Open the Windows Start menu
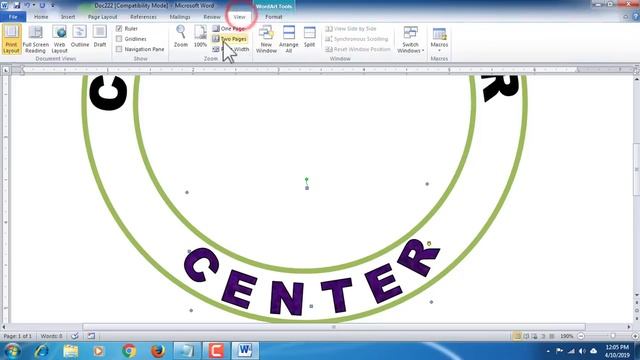640x360 pixels. (x=11, y=351)
